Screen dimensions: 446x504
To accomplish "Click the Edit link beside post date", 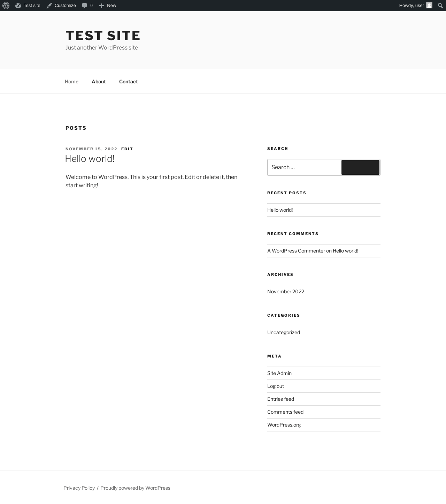I will [127, 149].
